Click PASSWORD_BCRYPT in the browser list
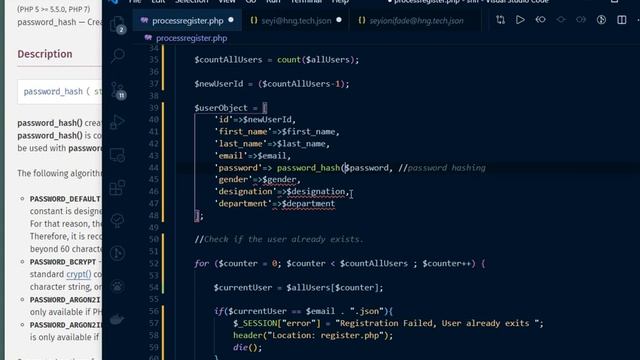 click(x=63, y=262)
